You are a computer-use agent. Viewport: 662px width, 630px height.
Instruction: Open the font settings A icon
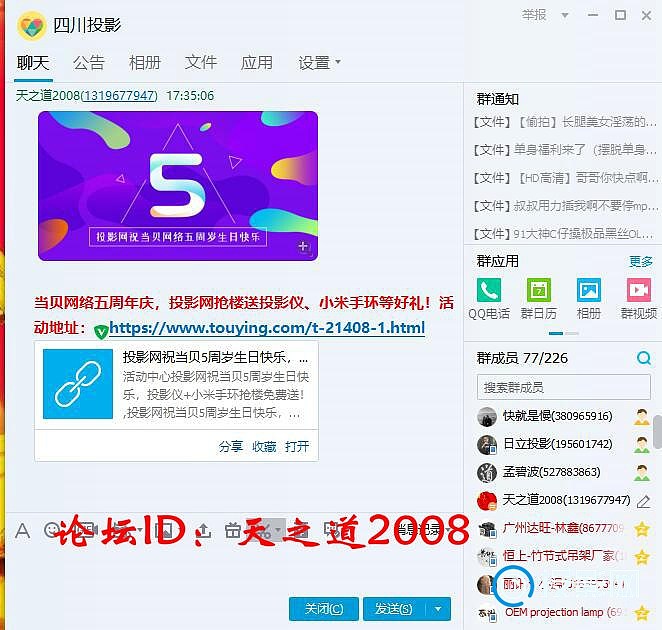(x=22, y=530)
